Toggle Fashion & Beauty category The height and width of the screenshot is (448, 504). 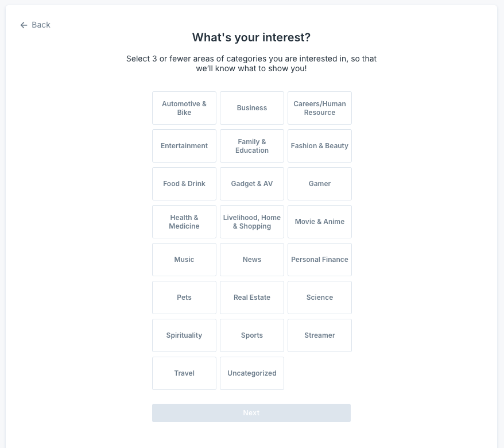click(320, 146)
